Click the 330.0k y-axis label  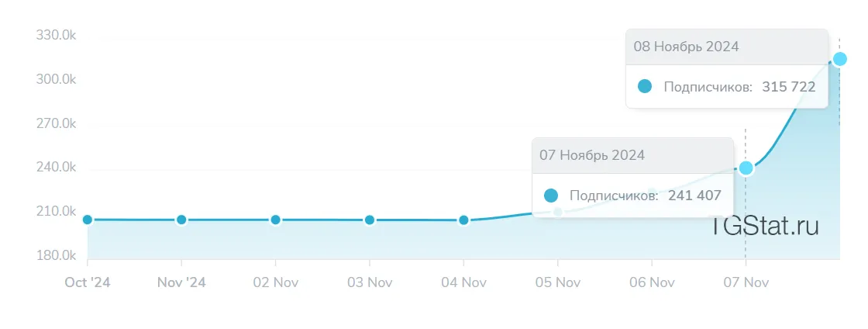56,36
